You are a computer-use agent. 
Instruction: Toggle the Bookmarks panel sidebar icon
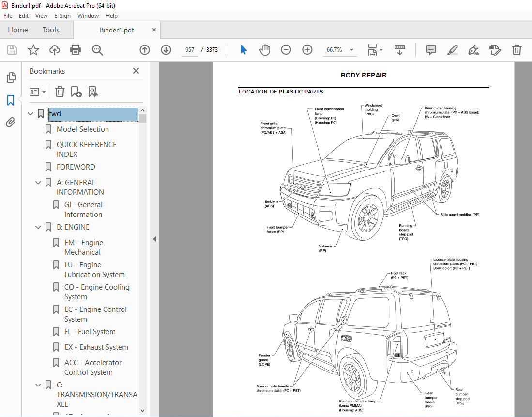(x=11, y=100)
